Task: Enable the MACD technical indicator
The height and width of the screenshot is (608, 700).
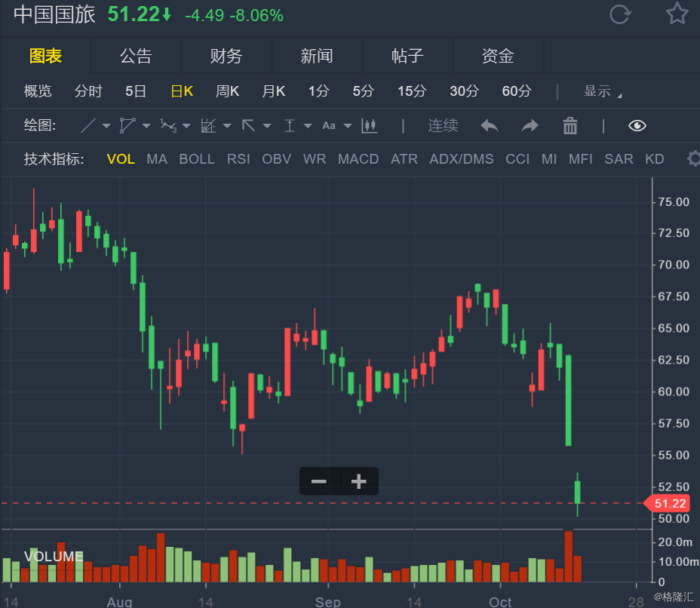Action: 358,159
